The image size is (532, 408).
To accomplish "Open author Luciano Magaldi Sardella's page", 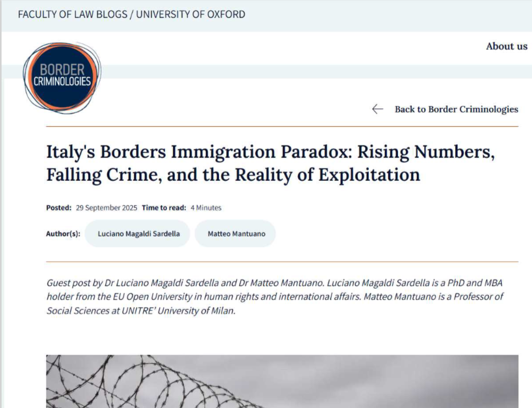I will pos(137,234).
